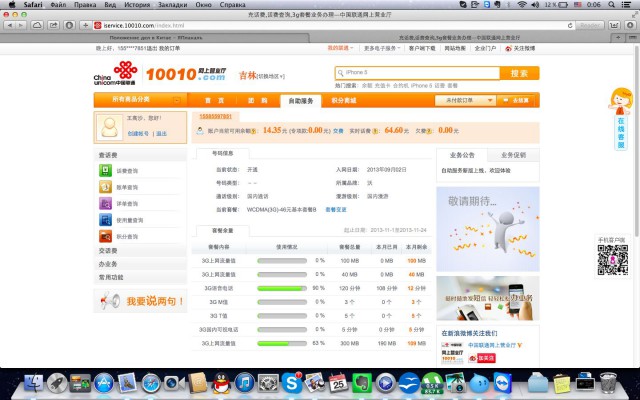The height and width of the screenshot is (400, 640).
Task: Open the 我的联通 dropdown in top bar
Action: pyautogui.click(x=340, y=48)
